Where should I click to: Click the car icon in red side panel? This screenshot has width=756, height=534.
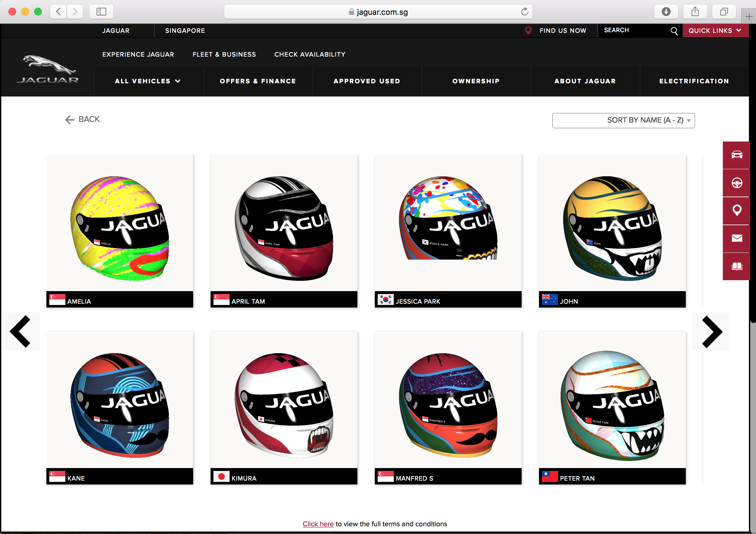(x=737, y=155)
